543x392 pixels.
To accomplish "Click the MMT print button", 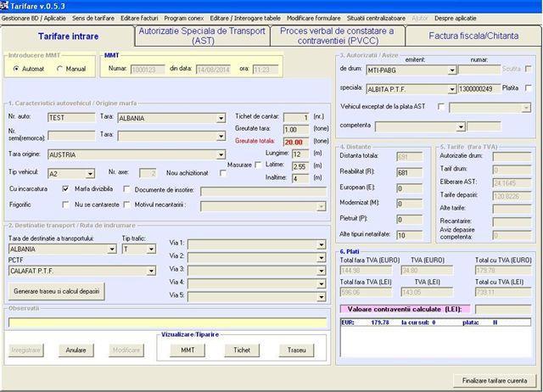I will pyautogui.click(x=188, y=350).
